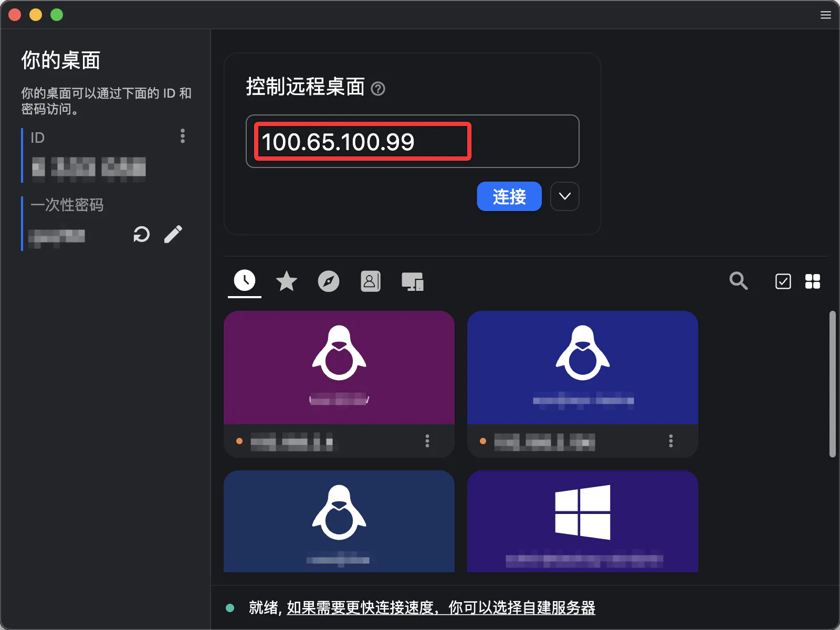Open the dark blue Linux peer card at the bottom
The image size is (840, 630).
click(x=339, y=521)
